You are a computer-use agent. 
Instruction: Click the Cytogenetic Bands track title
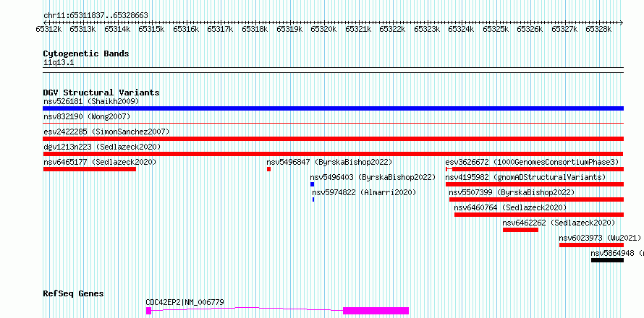[x=86, y=53]
